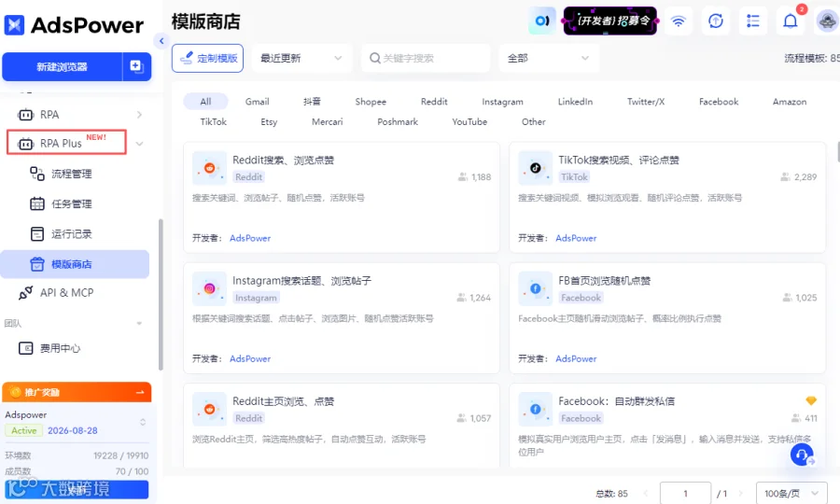Click the blue AI assistant icon in header

(x=542, y=21)
